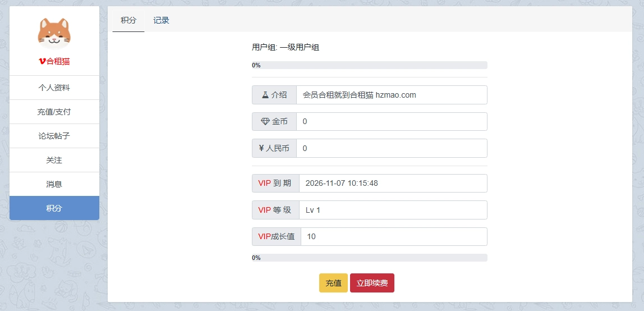Click the yen ¥ 人民币 label

pos(274,148)
